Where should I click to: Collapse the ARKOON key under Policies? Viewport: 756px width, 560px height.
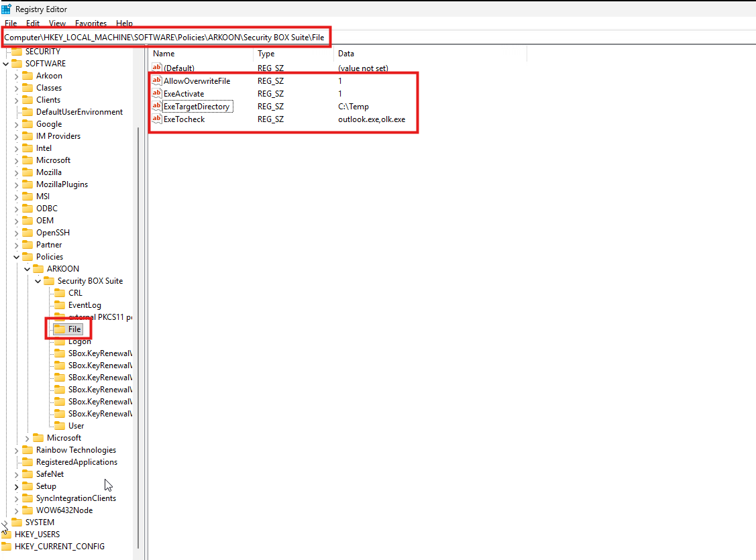click(x=27, y=269)
